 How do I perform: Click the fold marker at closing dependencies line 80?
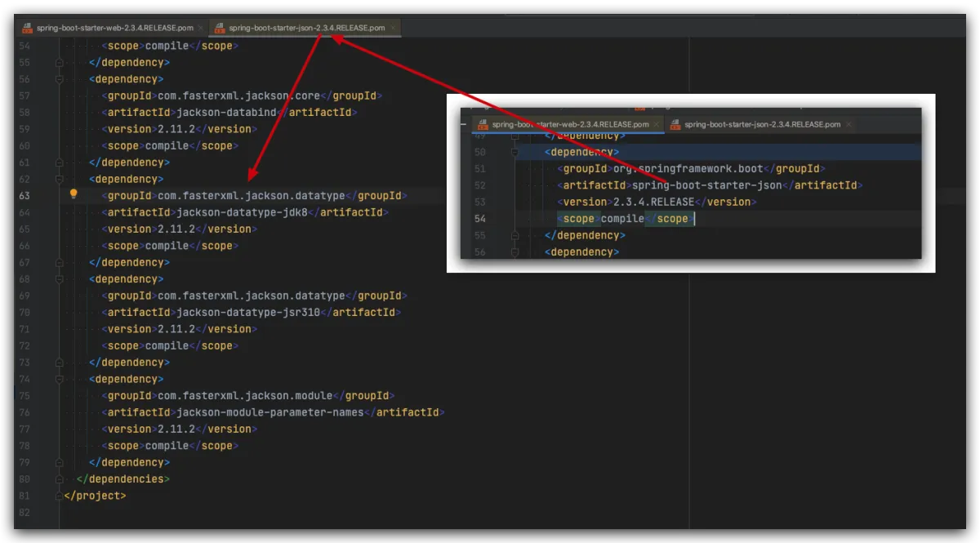point(60,478)
